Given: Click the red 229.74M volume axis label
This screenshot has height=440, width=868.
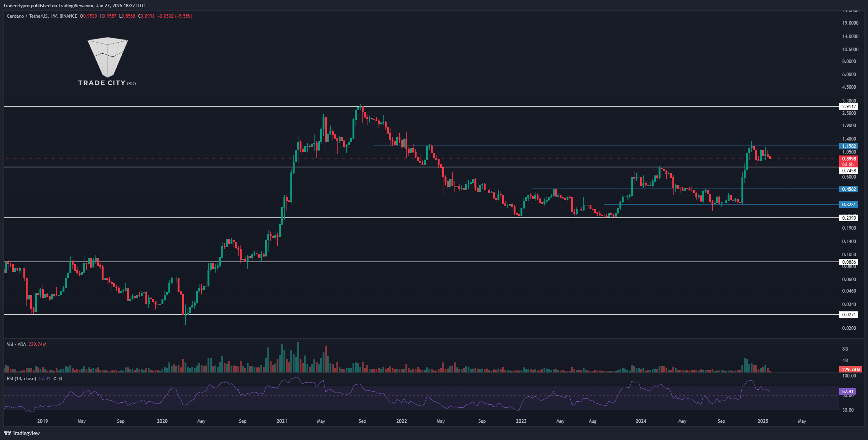Looking at the screenshot, I should point(851,370).
